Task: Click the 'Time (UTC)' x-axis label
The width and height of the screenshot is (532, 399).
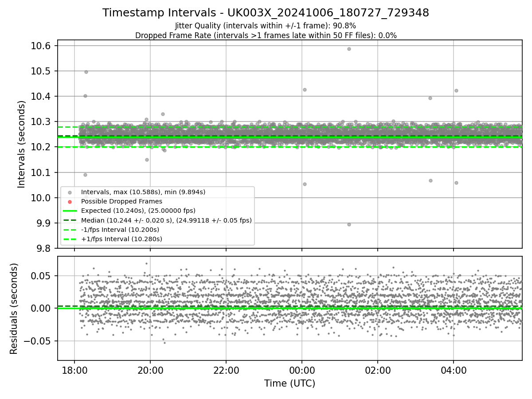Action: coord(289,383)
